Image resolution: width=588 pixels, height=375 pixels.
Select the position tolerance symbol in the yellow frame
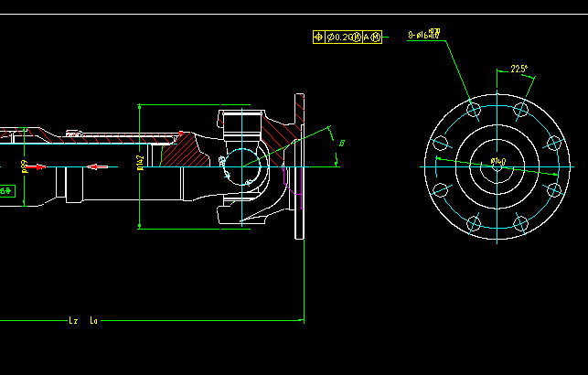click(x=318, y=37)
